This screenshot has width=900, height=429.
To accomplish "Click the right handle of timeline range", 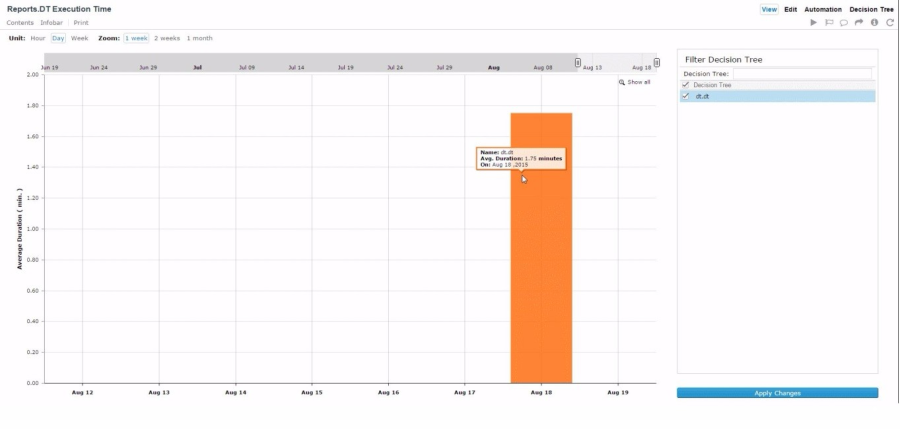I will pos(656,63).
